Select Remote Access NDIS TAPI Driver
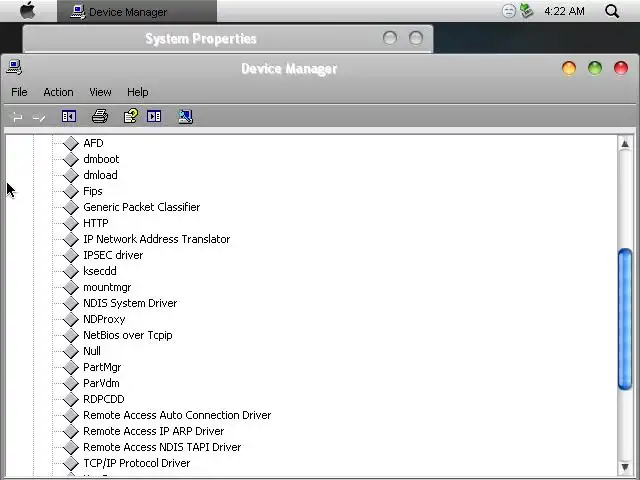 coord(162,447)
